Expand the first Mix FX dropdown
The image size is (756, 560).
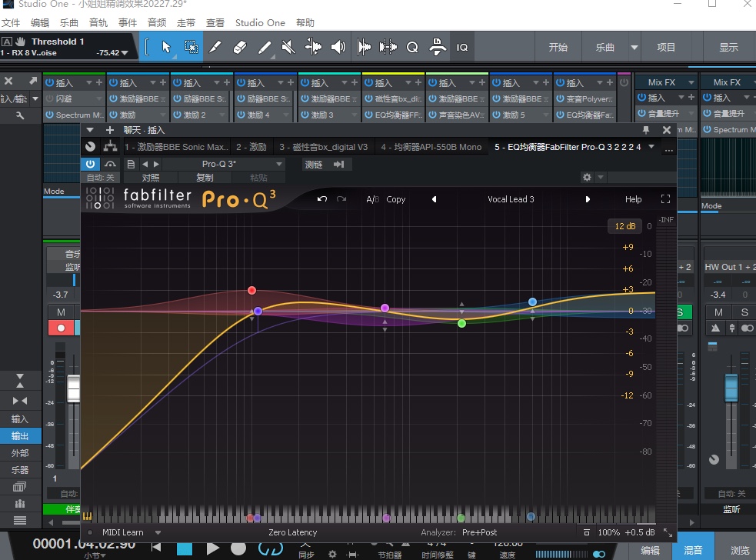tap(691, 82)
